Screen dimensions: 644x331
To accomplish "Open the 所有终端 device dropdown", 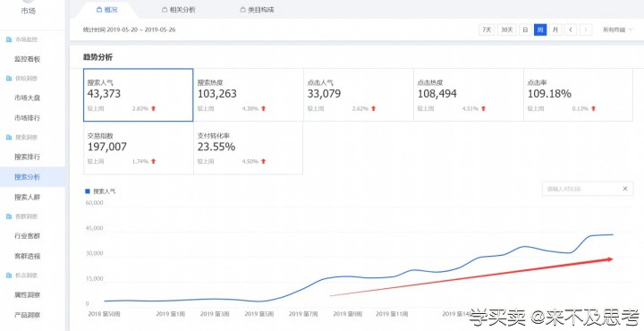I will pyautogui.click(x=618, y=30).
